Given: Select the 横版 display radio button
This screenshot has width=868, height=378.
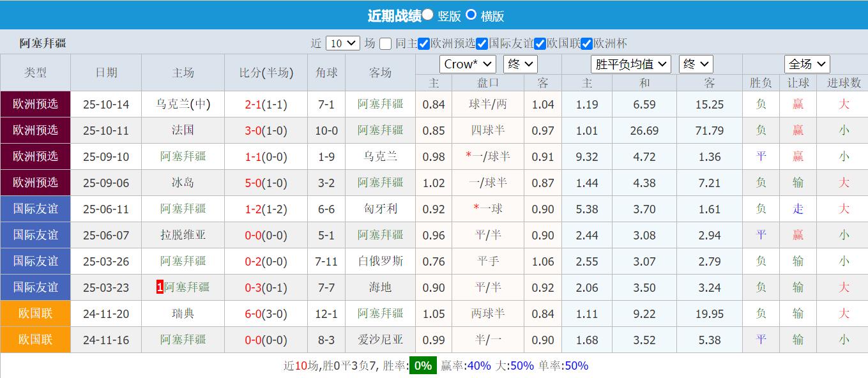Looking at the screenshot, I should pos(471,15).
